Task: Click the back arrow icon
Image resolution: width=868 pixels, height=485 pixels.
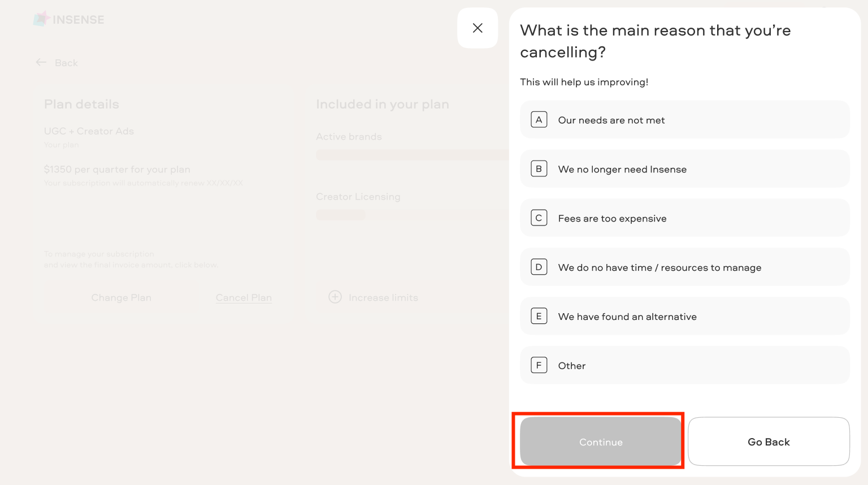Action: tap(41, 62)
